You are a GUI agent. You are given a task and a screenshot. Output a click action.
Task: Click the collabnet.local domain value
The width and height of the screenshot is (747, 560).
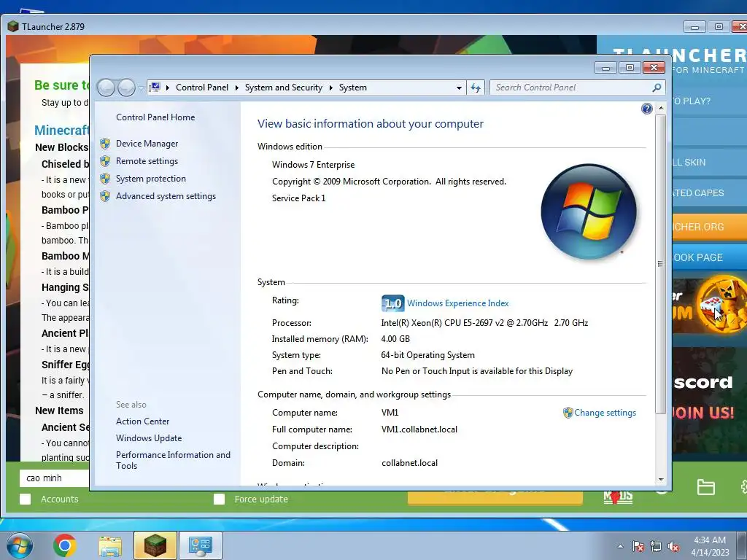[409, 463]
